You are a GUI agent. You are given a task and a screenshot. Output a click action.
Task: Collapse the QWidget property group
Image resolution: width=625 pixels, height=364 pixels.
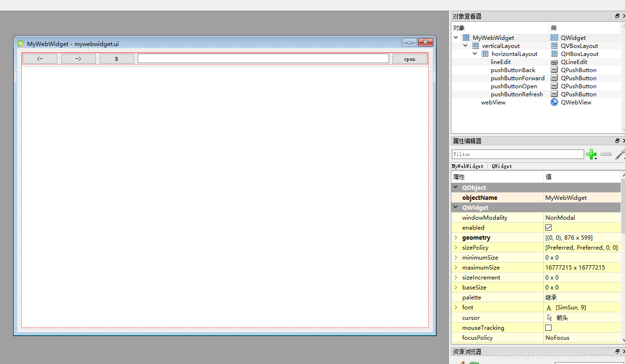tap(456, 207)
